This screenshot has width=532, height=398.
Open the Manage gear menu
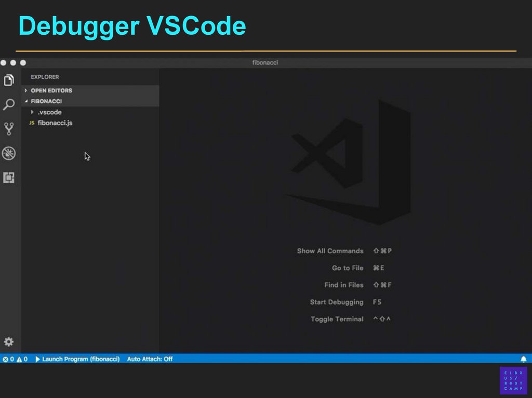click(x=9, y=341)
